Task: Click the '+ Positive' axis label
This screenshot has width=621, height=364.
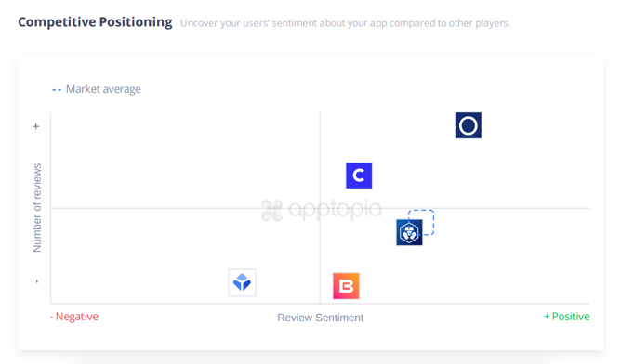Action: point(567,317)
